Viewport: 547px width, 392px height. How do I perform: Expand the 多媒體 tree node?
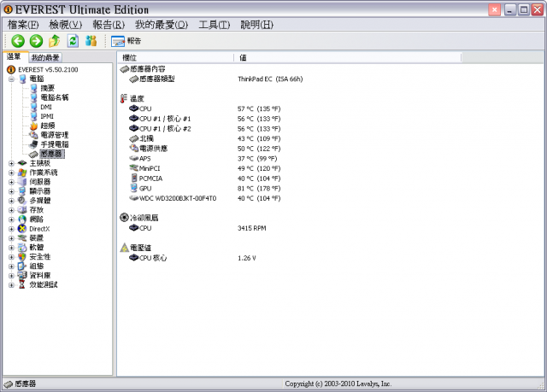click(11, 201)
